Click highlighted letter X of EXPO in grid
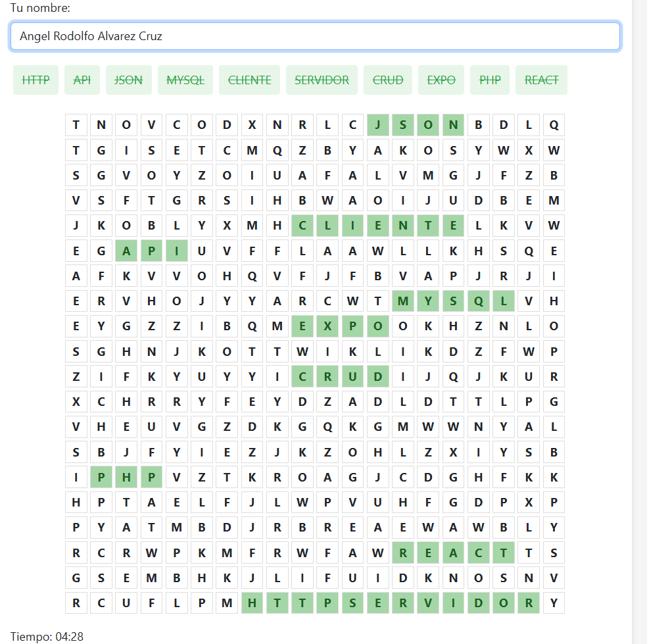 (327, 326)
